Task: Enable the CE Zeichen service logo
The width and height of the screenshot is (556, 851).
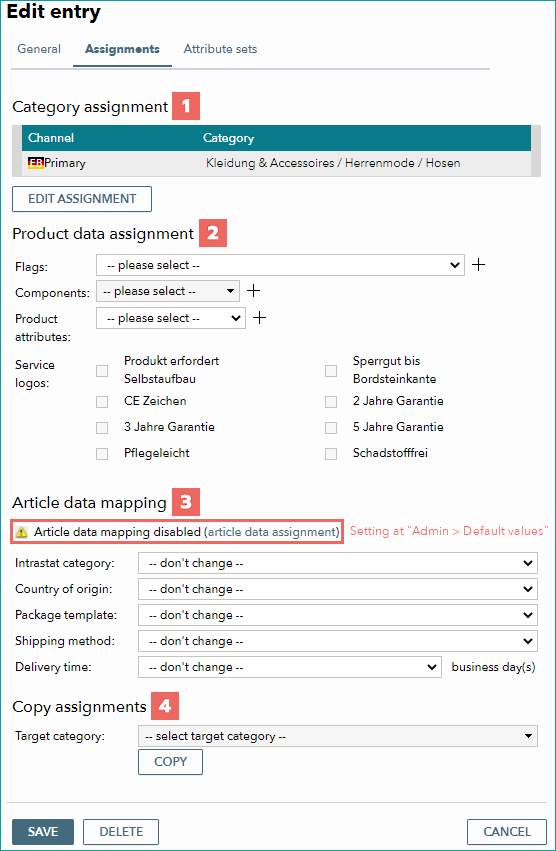Action: point(102,402)
